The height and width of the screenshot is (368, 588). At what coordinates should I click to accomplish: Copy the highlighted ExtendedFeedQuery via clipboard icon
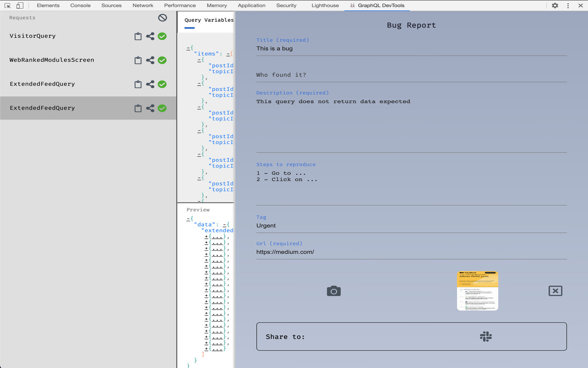click(138, 108)
